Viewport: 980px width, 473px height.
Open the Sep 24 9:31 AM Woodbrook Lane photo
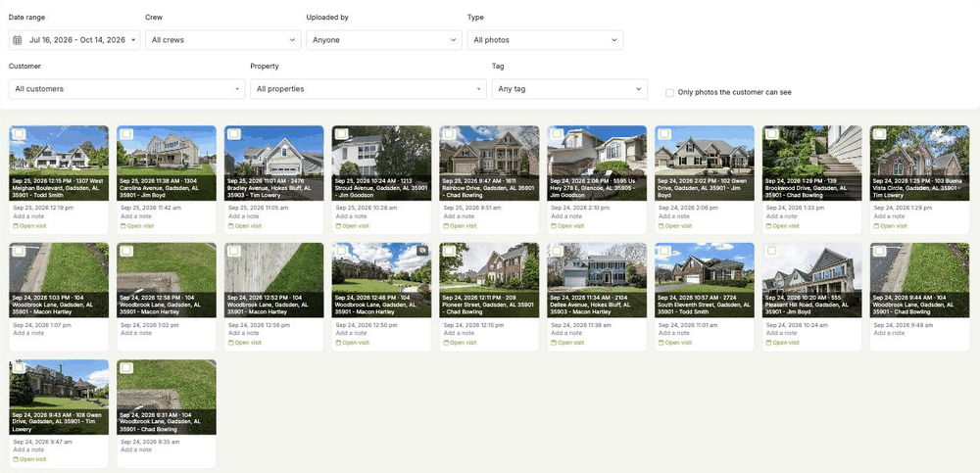pyautogui.click(x=167, y=397)
